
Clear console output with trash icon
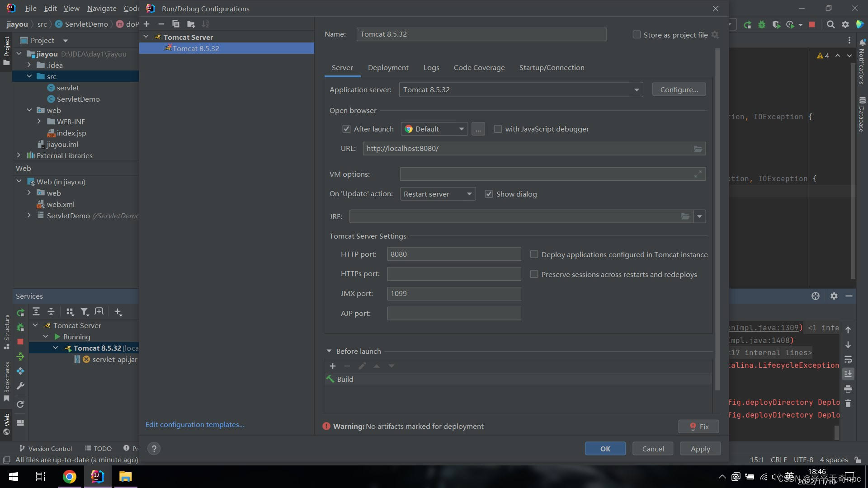click(848, 404)
